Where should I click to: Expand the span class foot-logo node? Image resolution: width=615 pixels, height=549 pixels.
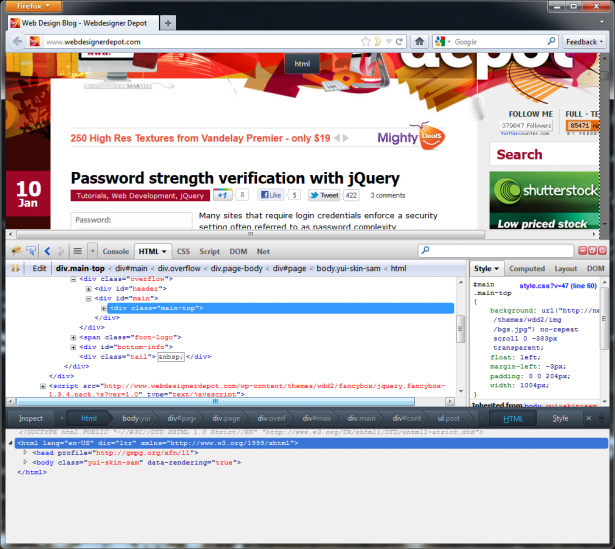[x=73, y=338]
